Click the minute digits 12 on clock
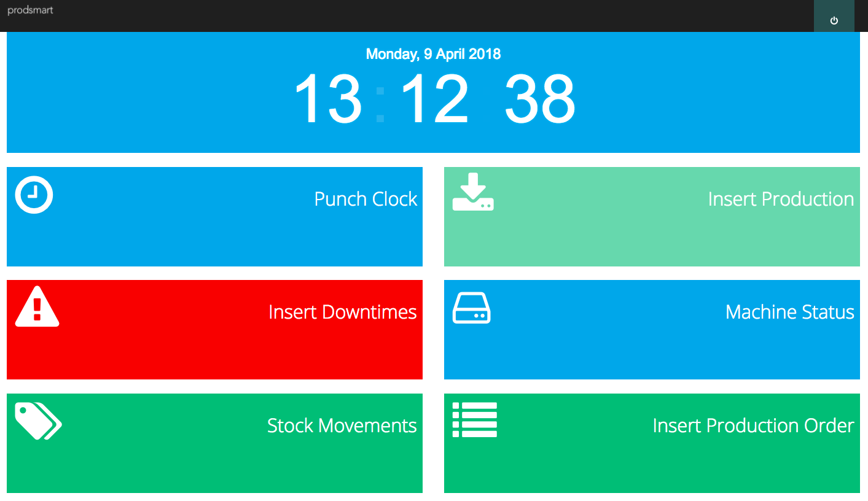Screen dimensions: 868x501 (x=434, y=99)
